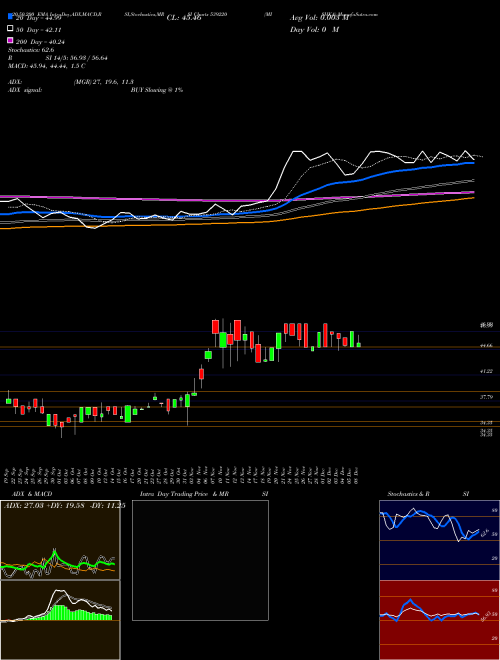This screenshot has height=660, width=500.
Task: Click the blue 20 Day legend square
Action: coord(10,17)
